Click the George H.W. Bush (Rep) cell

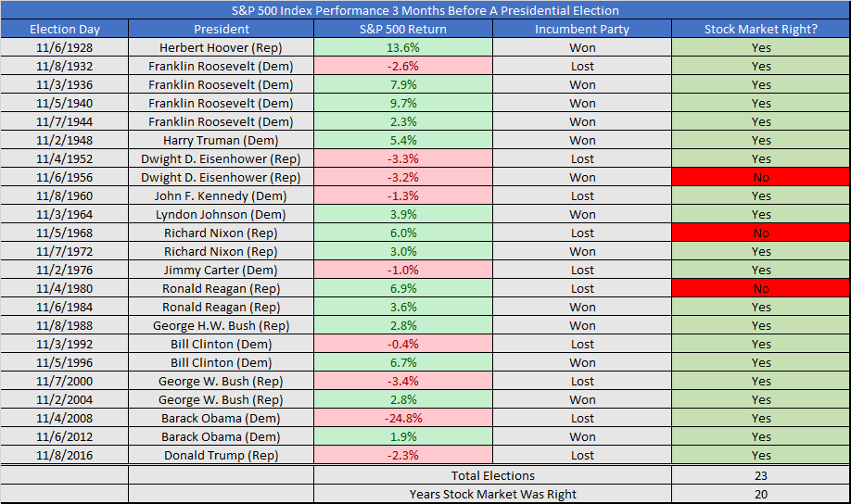221,325
